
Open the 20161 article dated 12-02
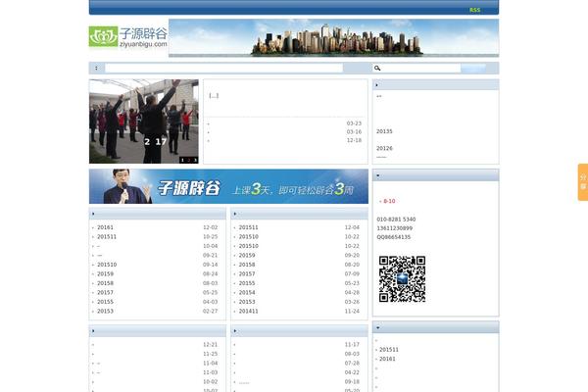point(106,227)
